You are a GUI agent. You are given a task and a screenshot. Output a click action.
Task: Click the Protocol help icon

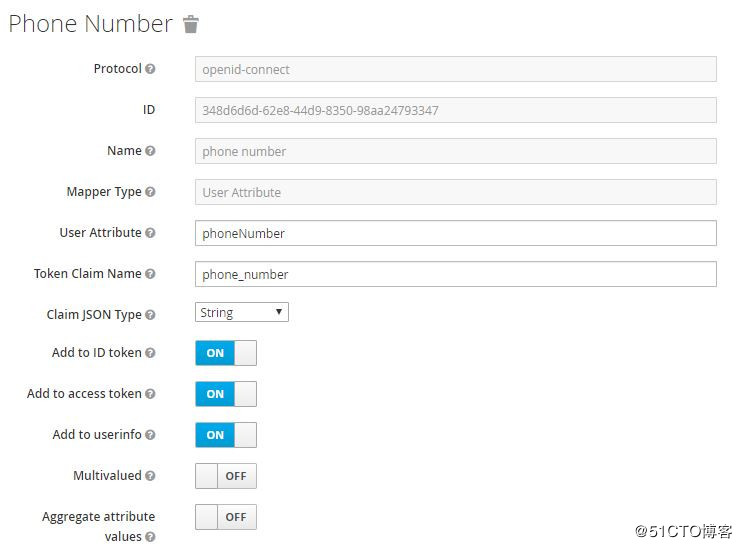(x=150, y=69)
